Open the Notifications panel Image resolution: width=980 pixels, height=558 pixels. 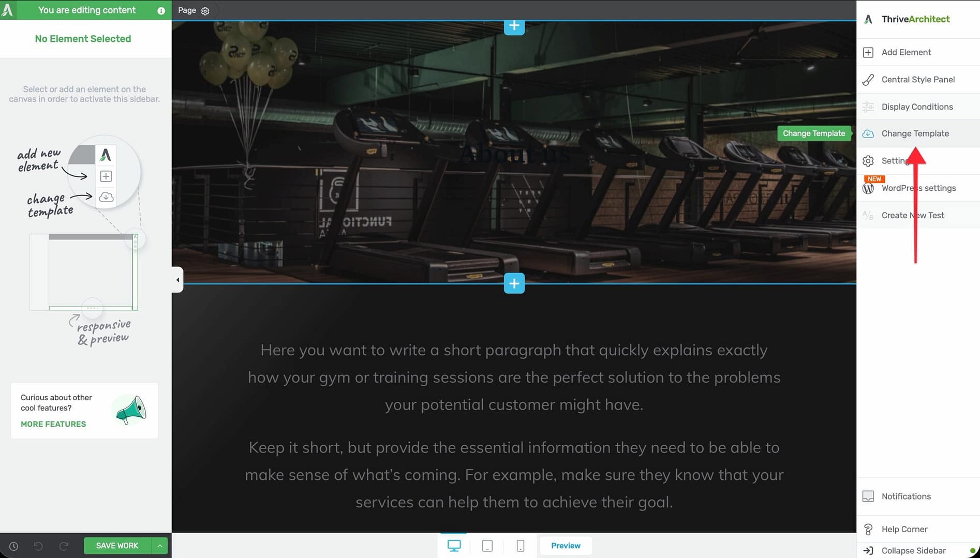[905, 496]
